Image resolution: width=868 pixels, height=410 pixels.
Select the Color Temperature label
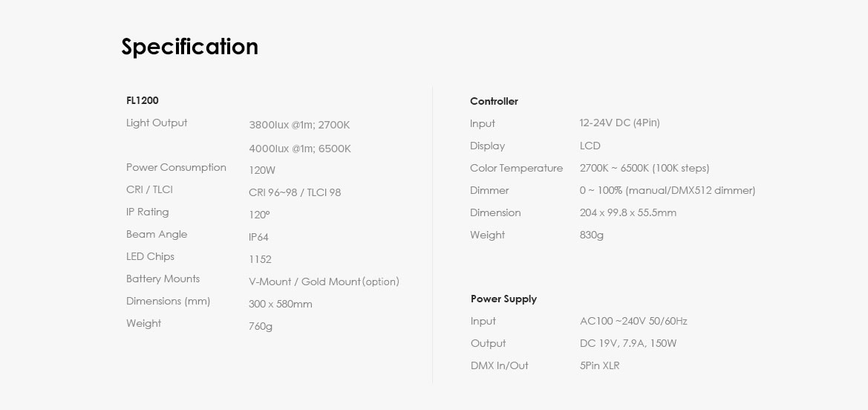[x=516, y=168]
